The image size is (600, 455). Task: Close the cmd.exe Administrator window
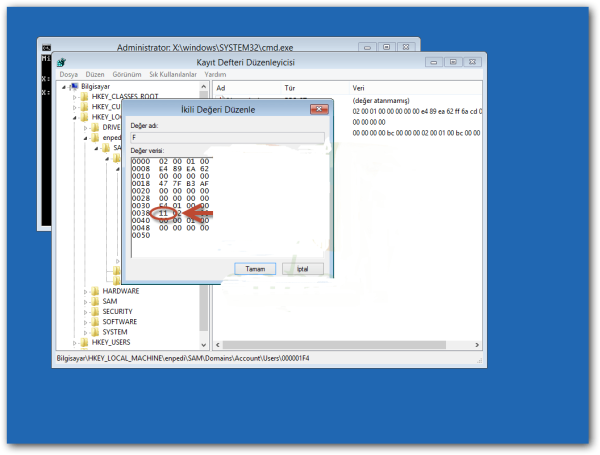[x=406, y=47]
